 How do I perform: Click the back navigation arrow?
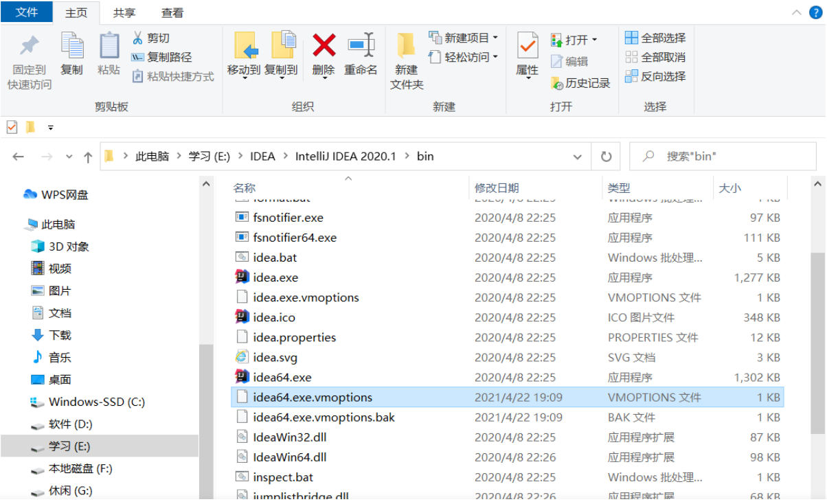point(19,157)
